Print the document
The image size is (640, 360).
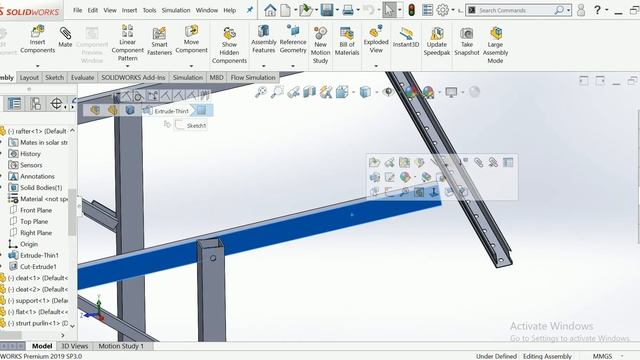[x=348, y=10]
